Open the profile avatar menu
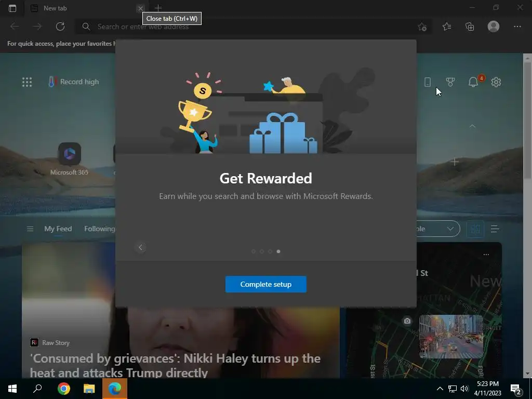The width and height of the screenshot is (532, 399). tap(494, 26)
